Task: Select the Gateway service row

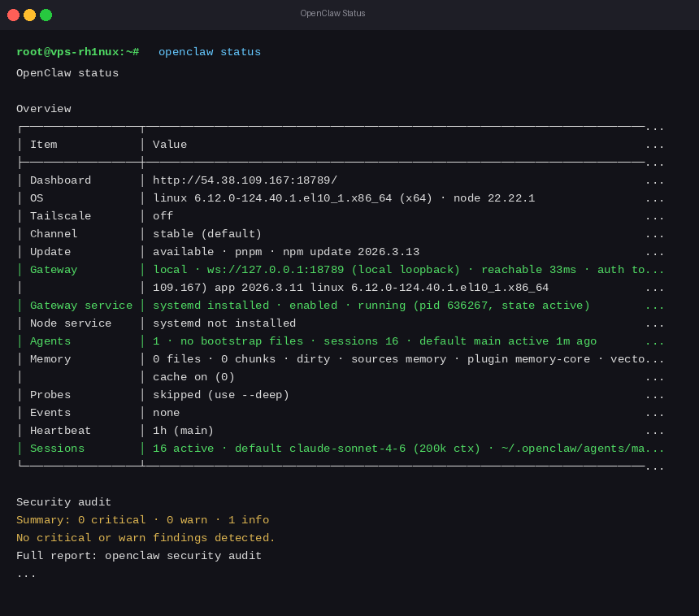Action: pyautogui.click(x=80, y=305)
